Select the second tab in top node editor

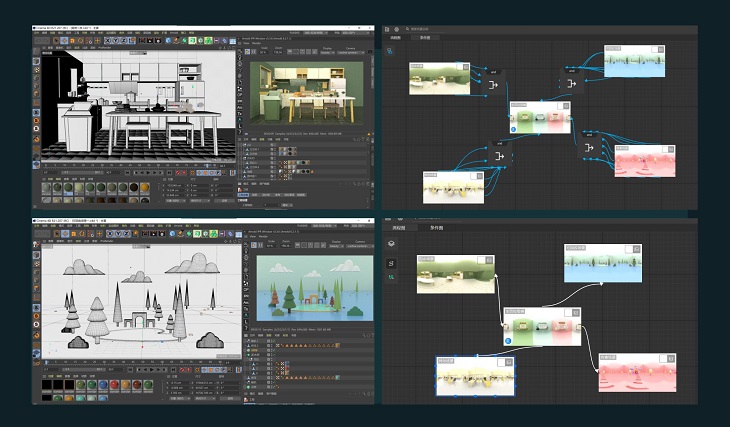coord(424,39)
